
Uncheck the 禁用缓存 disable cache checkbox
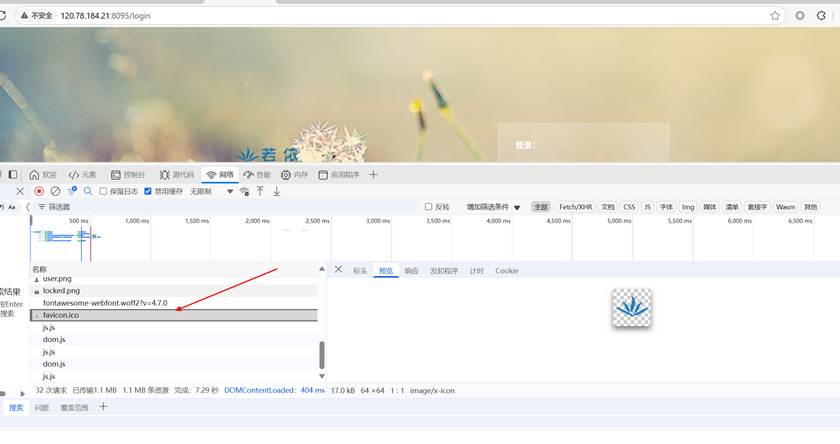(x=148, y=191)
